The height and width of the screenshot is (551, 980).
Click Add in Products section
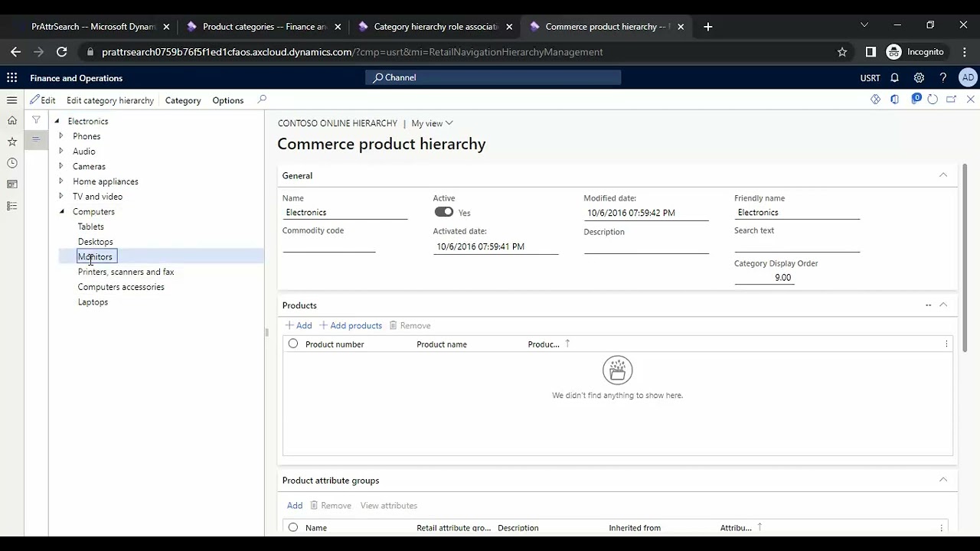[299, 325]
